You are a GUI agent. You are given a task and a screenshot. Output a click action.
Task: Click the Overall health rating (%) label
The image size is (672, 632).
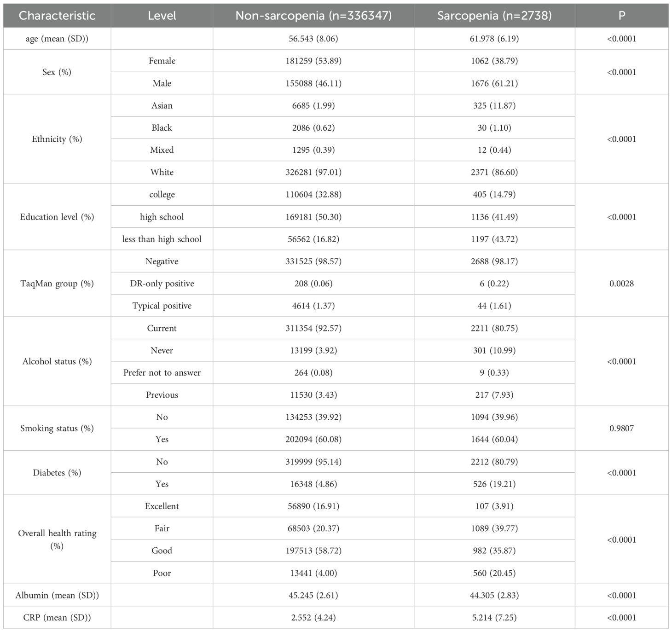(x=57, y=539)
